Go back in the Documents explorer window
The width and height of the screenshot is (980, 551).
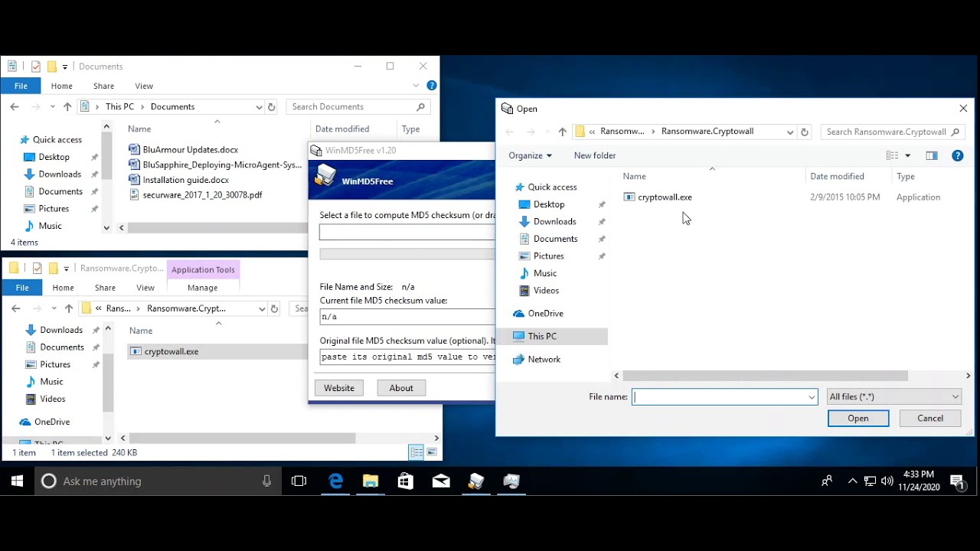[x=15, y=107]
